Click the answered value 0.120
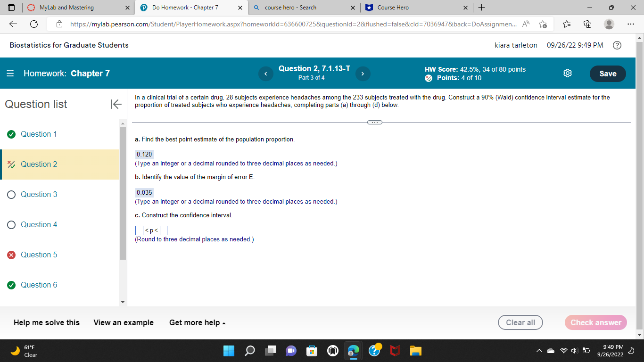Viewport: 644px width, 362px height. pos(144,155)
